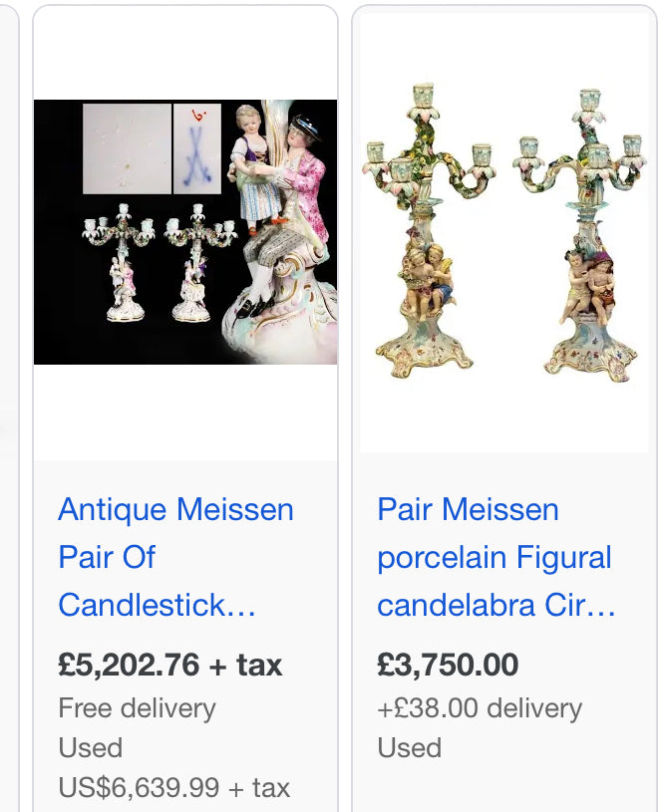Click the left candelabra in the second listing
Viewport: 665px width, 812px height.
point(427,231)
